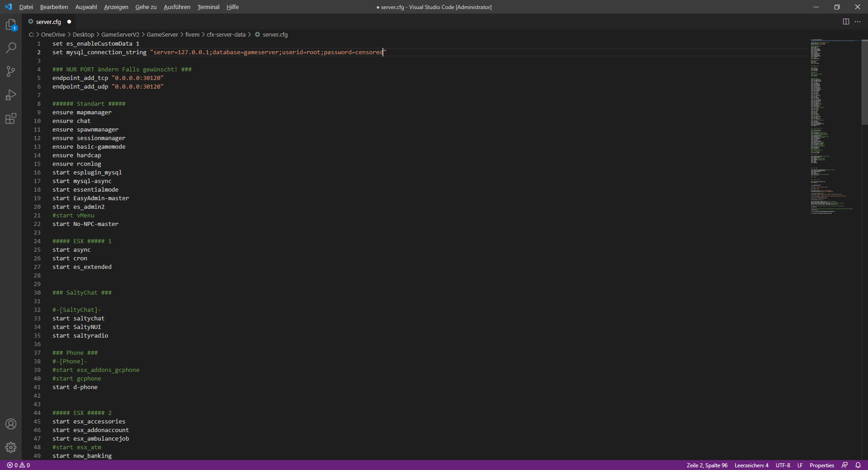Expand the Desktop breadcrumb
The image size is (868, 470).
[83, 34]
